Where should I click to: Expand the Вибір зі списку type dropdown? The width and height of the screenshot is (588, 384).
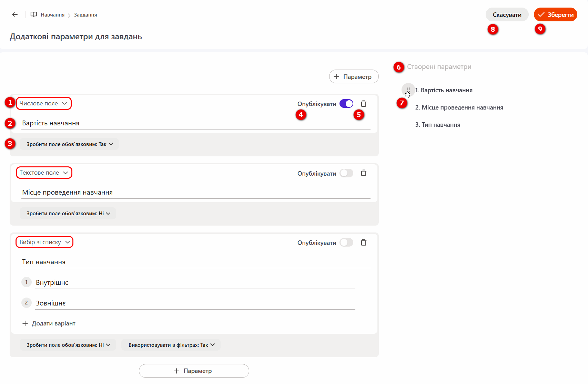click(44, 242)
